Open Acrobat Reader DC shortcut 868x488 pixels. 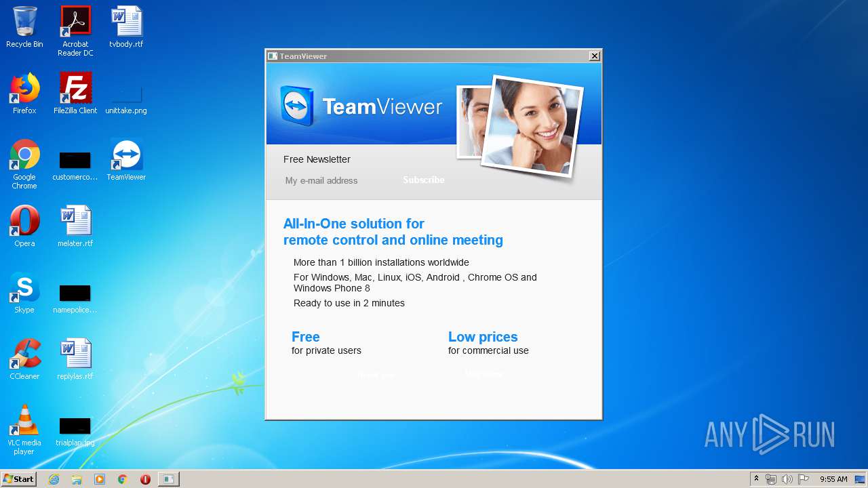tap(75, 30)
